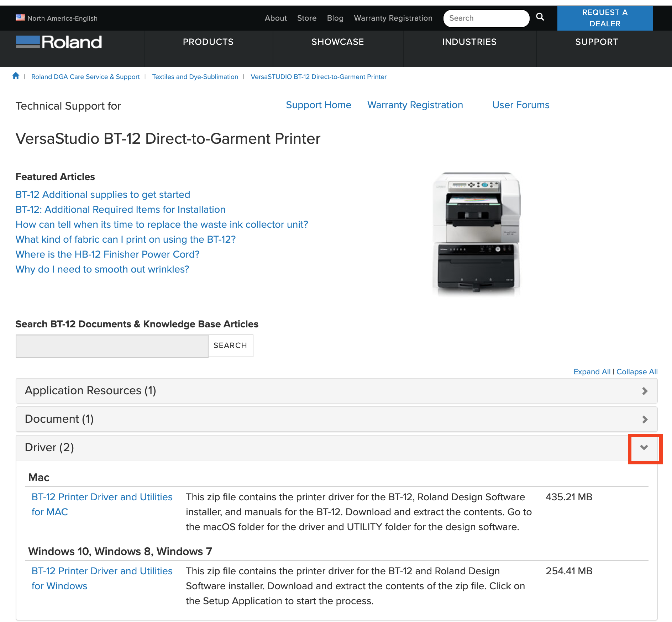The width and height of the screenshot is (672, 622).
Task: Click the SEARCH button
Action: pos(230,346)
